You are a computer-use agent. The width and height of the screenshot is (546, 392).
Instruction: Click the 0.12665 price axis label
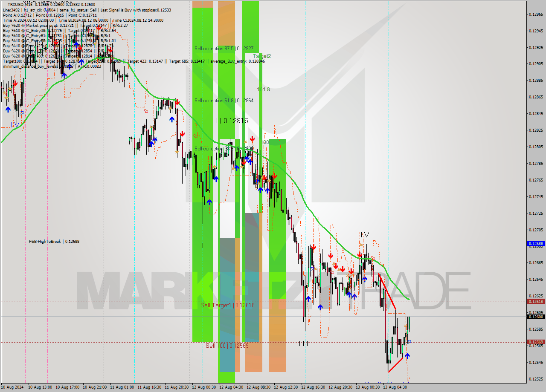(536, 263)
